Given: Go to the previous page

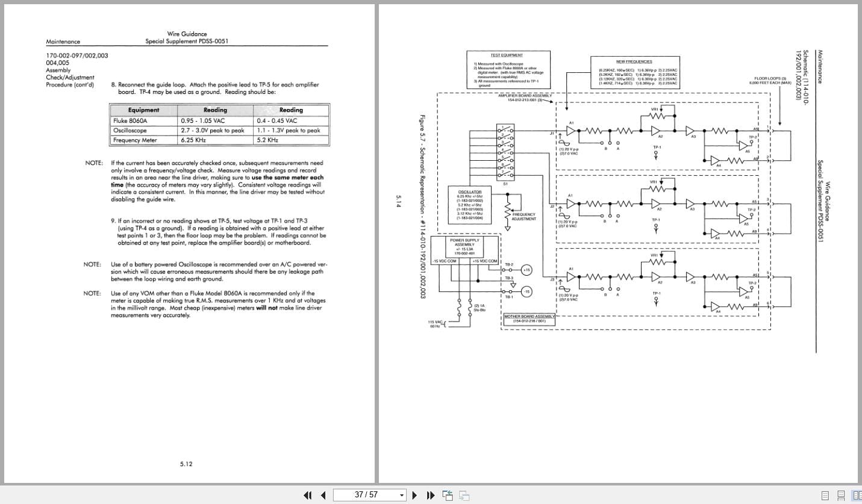Looking at the screenshot, I should pyautogui.click(x=323, y=495).
